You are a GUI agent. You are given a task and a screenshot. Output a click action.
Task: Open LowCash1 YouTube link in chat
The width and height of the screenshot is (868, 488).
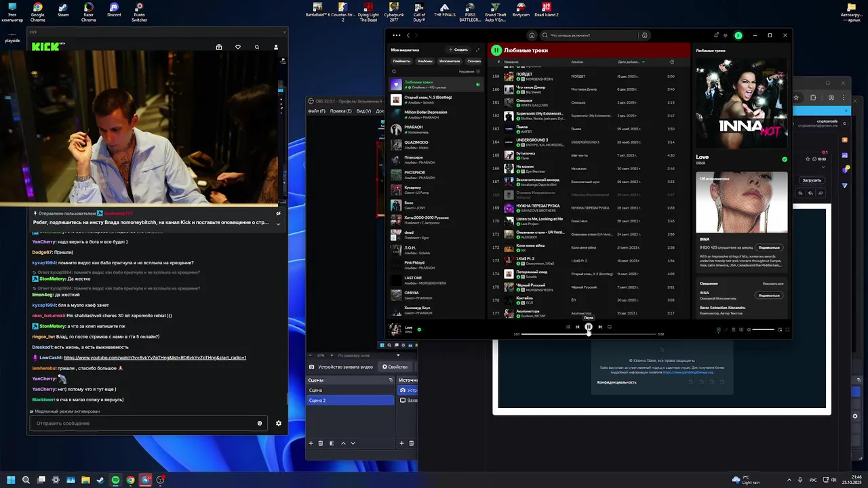155,357
